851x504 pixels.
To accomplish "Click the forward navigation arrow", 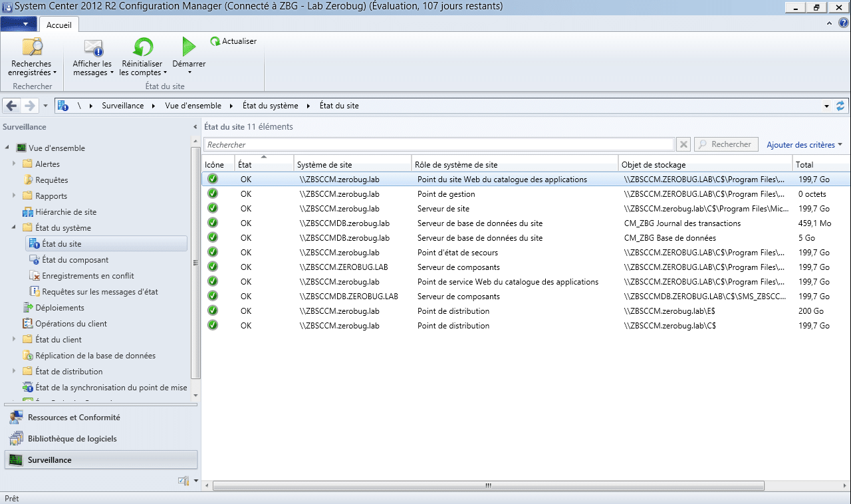I will coord(29,106).
